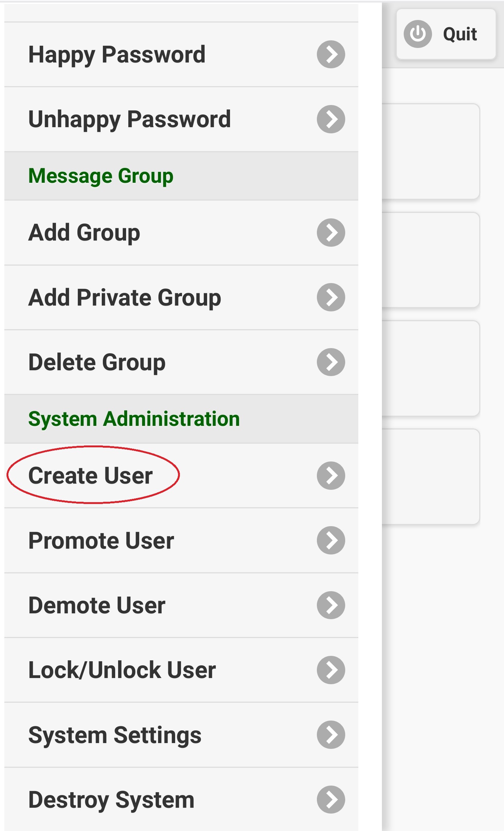Viewport: 504px width, 831px height.
Task: Tap the chevron icon beside Promote User
Action: [331, 540]
